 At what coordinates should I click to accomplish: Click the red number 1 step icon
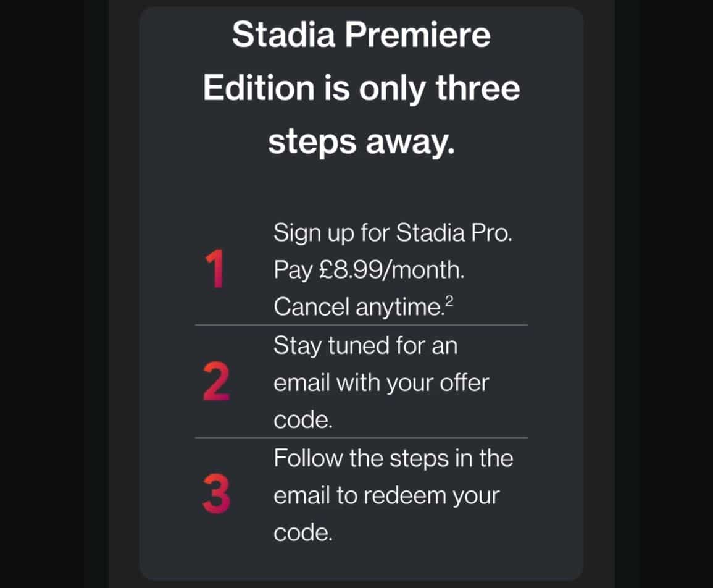[215, 271]
